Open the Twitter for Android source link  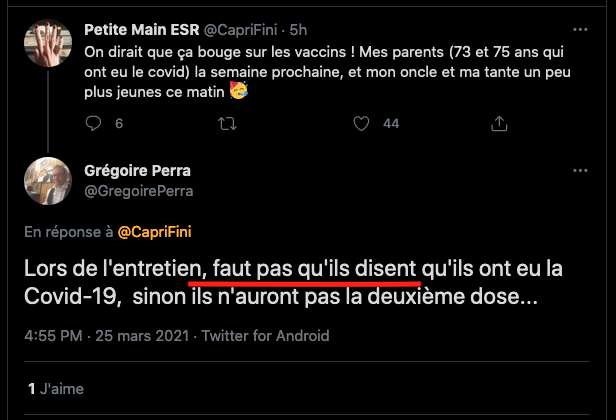(x=264, y=336)
